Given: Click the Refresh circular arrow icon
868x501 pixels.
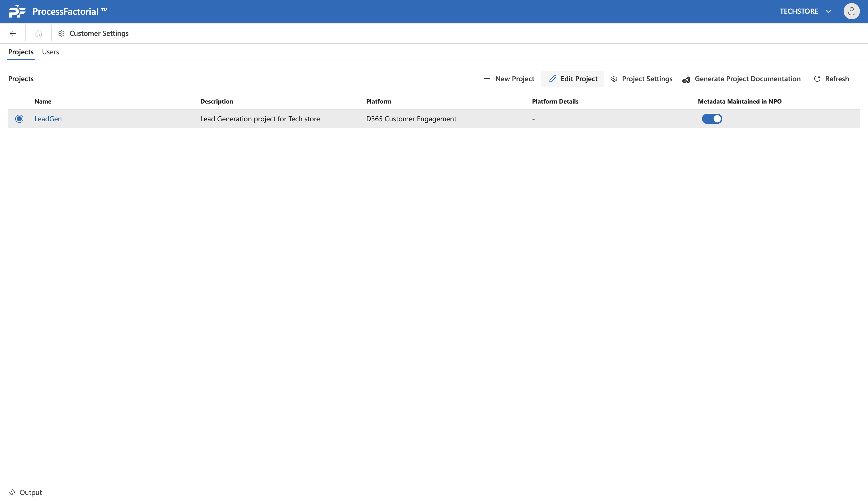Looking at the screenshot, I should coord(817,79).
